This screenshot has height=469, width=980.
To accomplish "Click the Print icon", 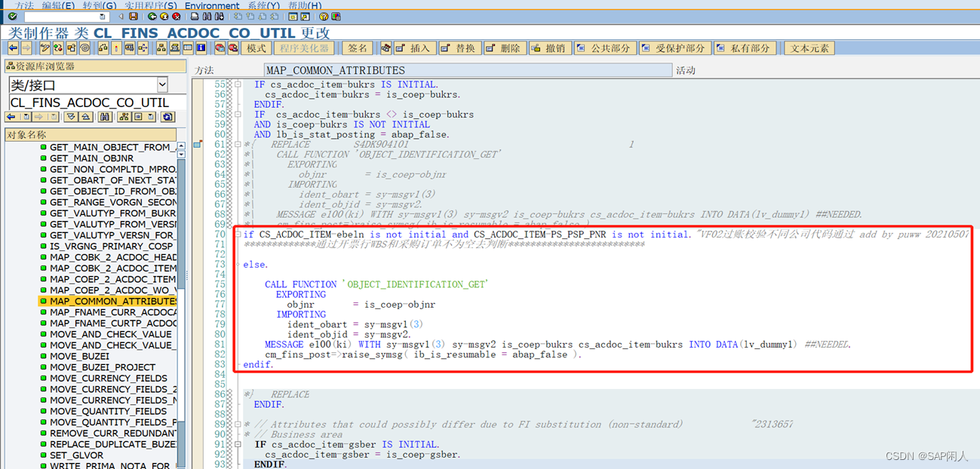I will [x=194, y=17].
